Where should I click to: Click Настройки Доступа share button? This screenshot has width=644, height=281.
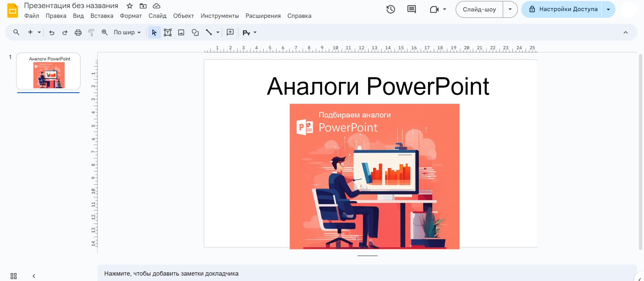pos(562,9)
